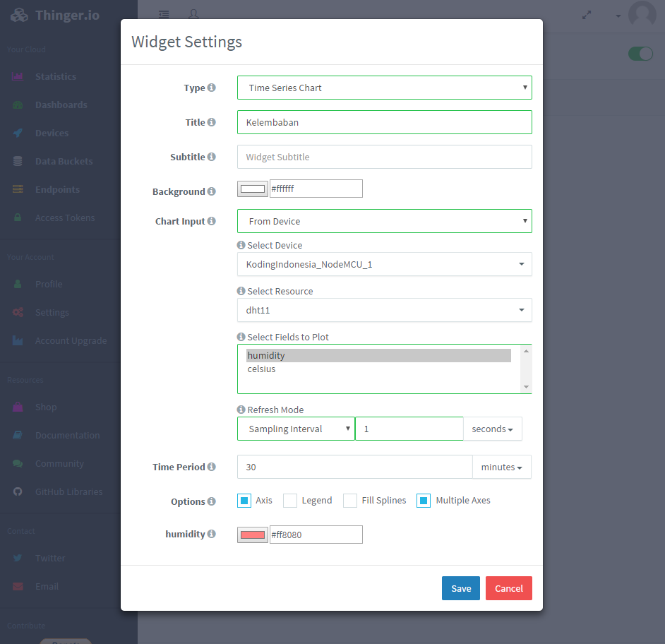
Task: Open Data Buckets in the sidebar
Action: tap(64, 161)
